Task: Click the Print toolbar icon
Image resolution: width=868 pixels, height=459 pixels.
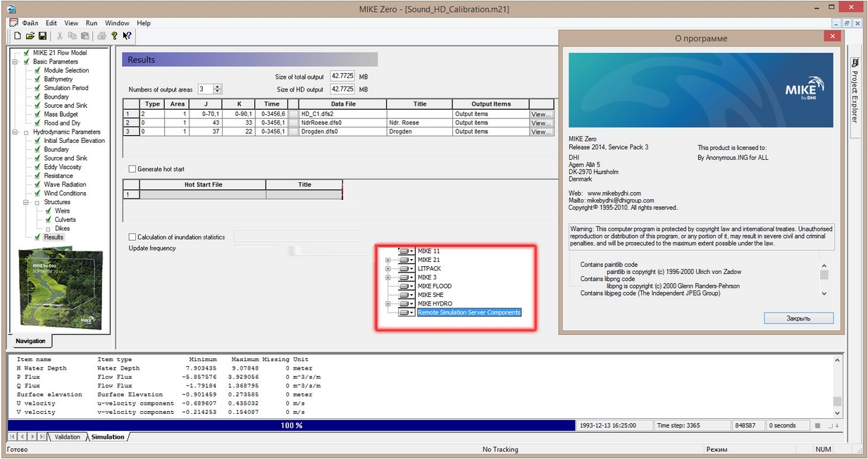Action: [101, 36]
